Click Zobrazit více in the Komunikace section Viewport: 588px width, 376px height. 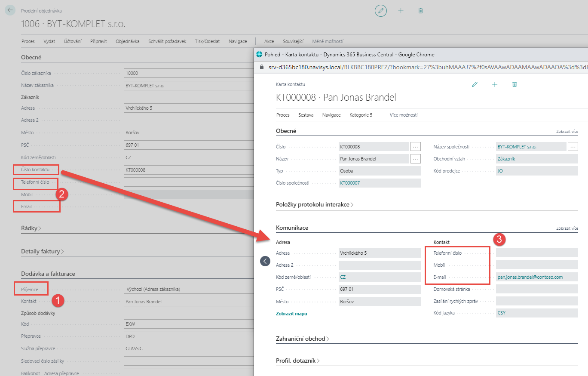tap(567, 228)
